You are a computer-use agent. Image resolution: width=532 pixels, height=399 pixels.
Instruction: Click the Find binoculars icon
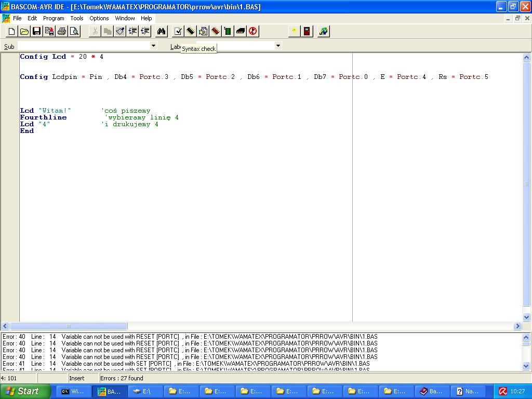(162, 32)
